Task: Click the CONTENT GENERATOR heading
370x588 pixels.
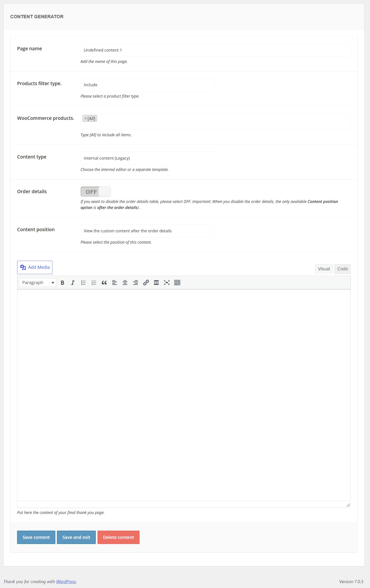Action: [37, 17]
